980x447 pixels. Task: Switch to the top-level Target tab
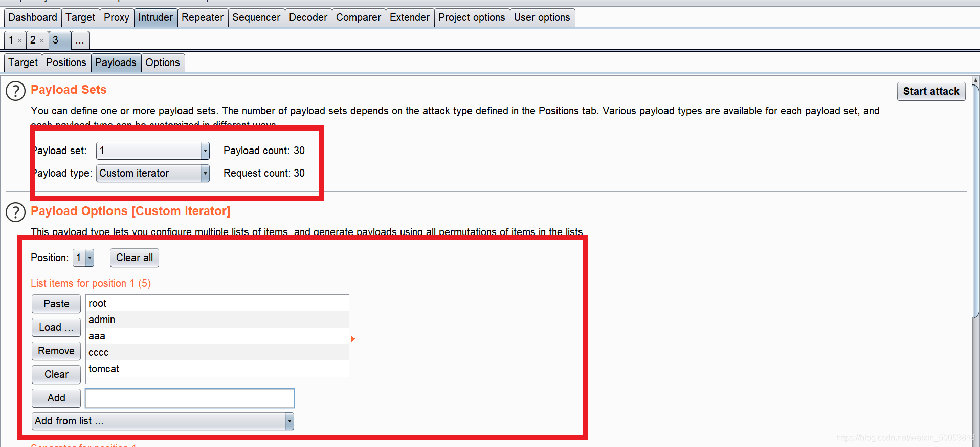click(80, 17)
